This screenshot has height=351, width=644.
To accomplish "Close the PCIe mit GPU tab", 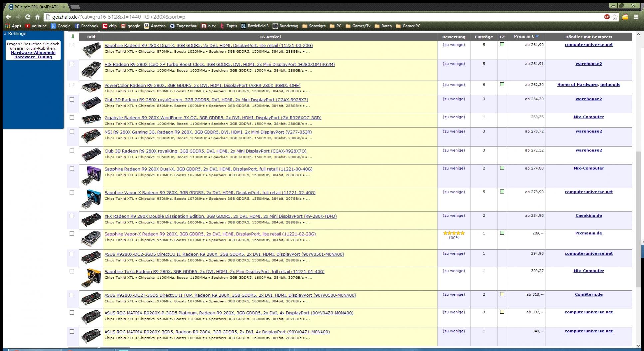I will coord(64,7).
